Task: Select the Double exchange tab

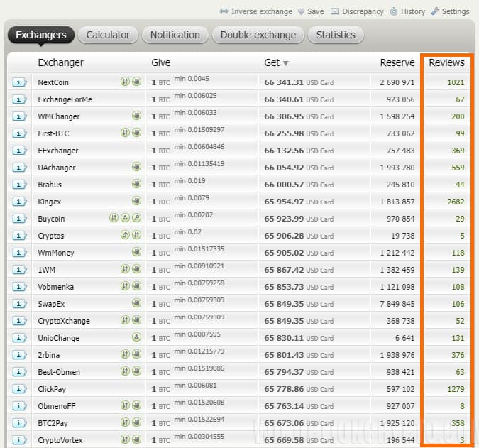Action: (258, 35)
